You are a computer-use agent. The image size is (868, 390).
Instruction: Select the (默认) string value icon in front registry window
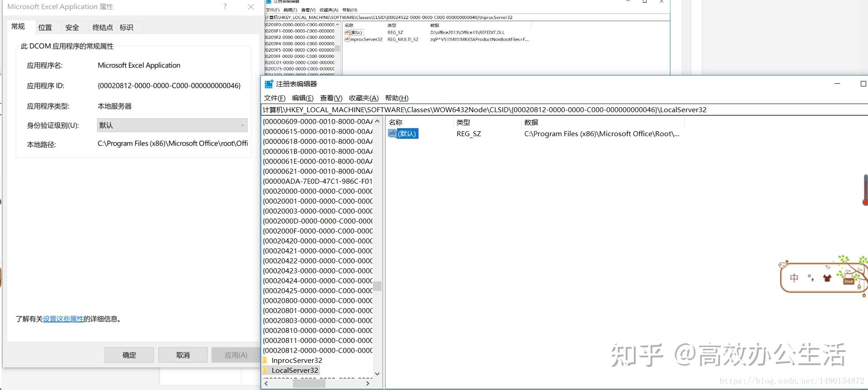click(x=392, y=133)
